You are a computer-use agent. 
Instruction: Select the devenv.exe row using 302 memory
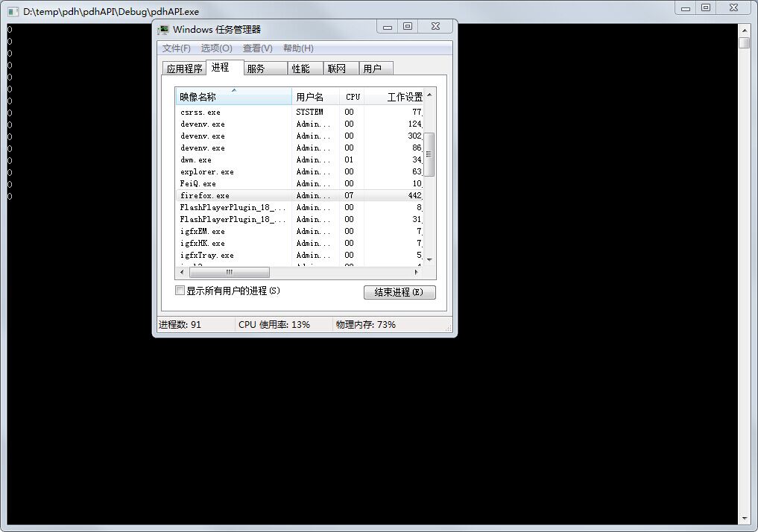(299, 136)
